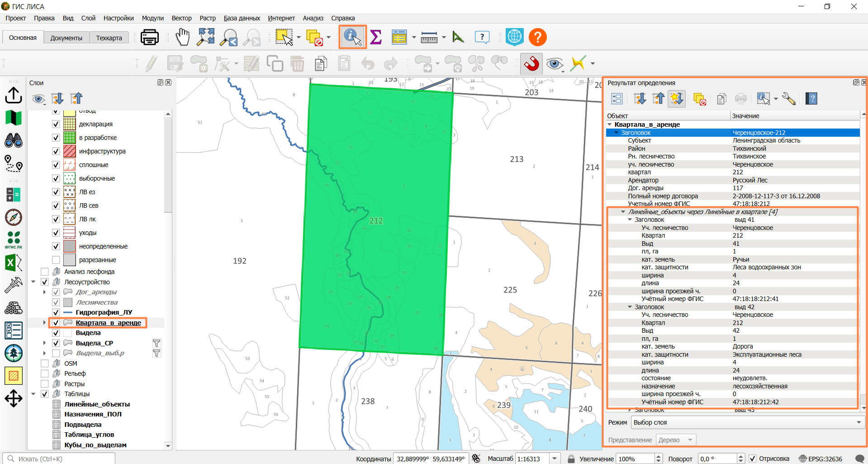Open the orange question mark help

(x=538, y=37)
